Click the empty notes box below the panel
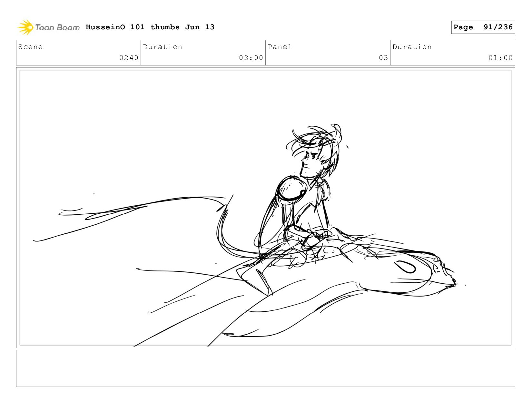This screenshot has width=532, height=411. tap(265, 368)
